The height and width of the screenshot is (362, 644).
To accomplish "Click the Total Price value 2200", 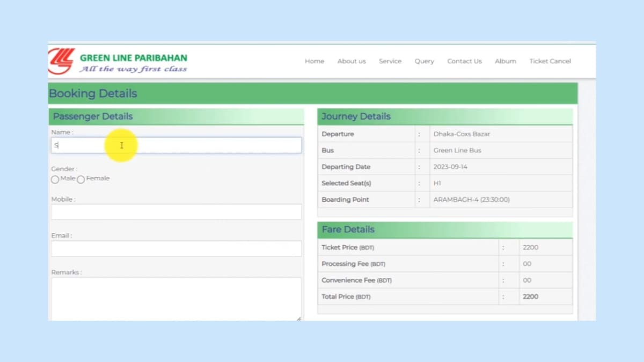I will tap(530, 297).
